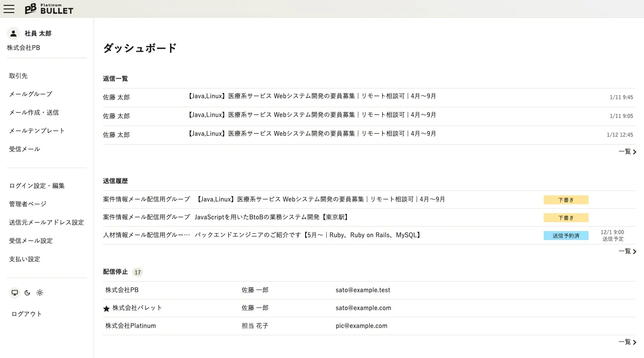Viewport: 644px width, 358px height.
Task: Click the 17 count badge next to 配信停止
Action: (137, 272)
